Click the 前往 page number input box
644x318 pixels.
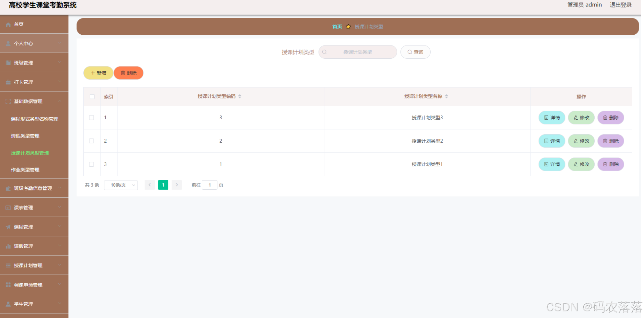click(x=209, y=185)
